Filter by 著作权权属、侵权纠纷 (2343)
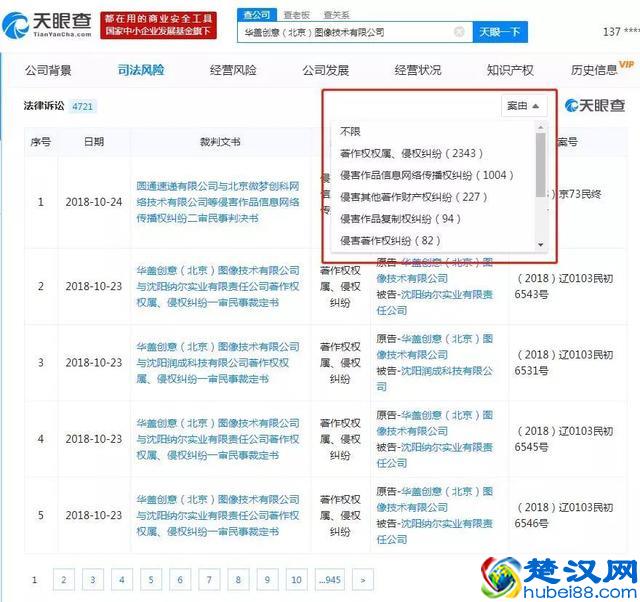Image resolution: width=640 pixels, height=602 pixels. click(411, 153)
